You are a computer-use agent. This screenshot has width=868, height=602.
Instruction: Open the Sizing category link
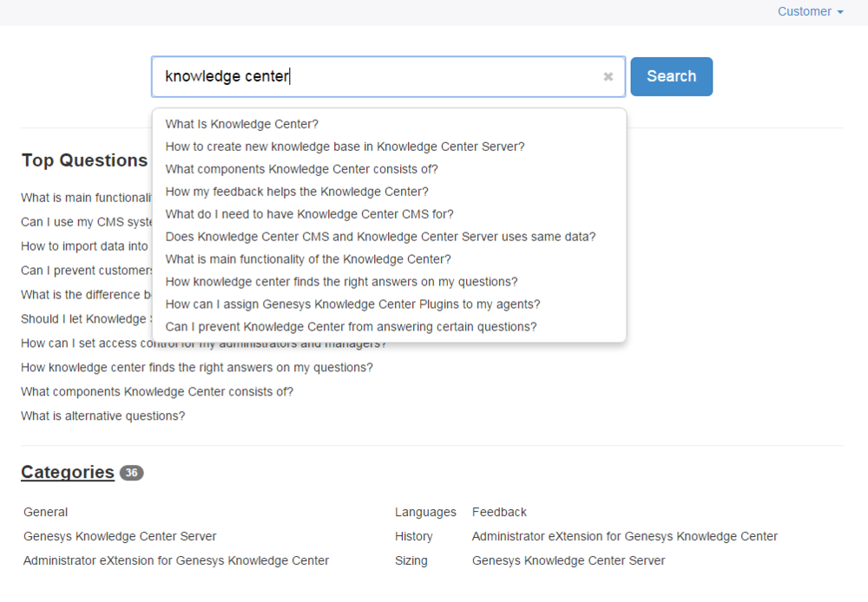(411, 561)
